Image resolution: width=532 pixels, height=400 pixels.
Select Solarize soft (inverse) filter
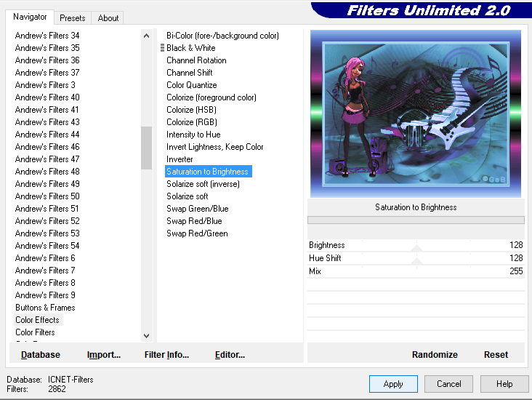pyautogui.click(x=203, y=184)
